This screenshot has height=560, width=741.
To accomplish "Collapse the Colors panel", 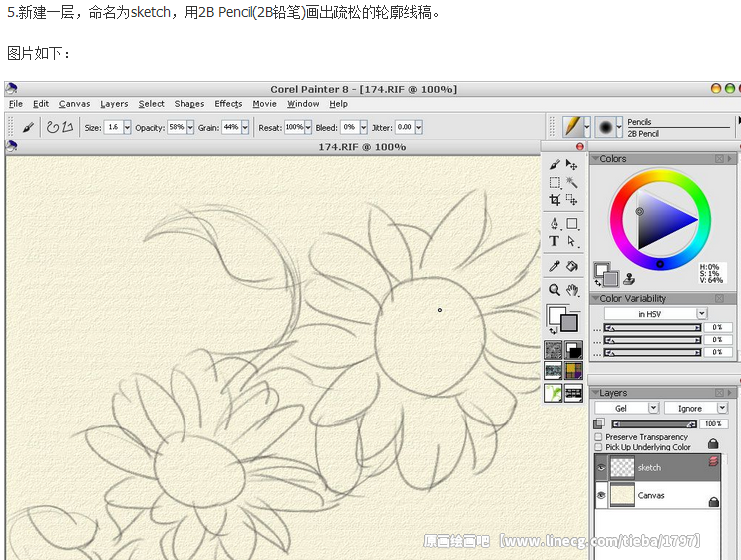I will point(596,159).
